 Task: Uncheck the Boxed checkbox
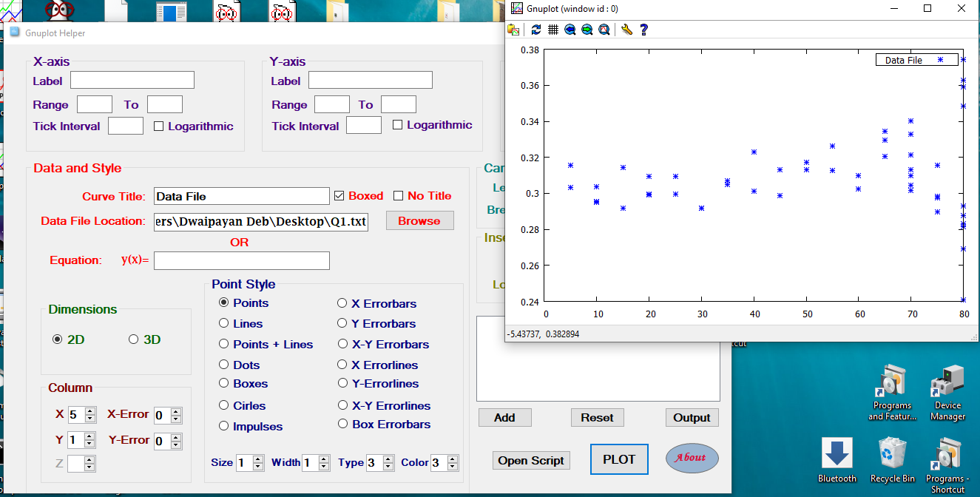click(339, 196)
